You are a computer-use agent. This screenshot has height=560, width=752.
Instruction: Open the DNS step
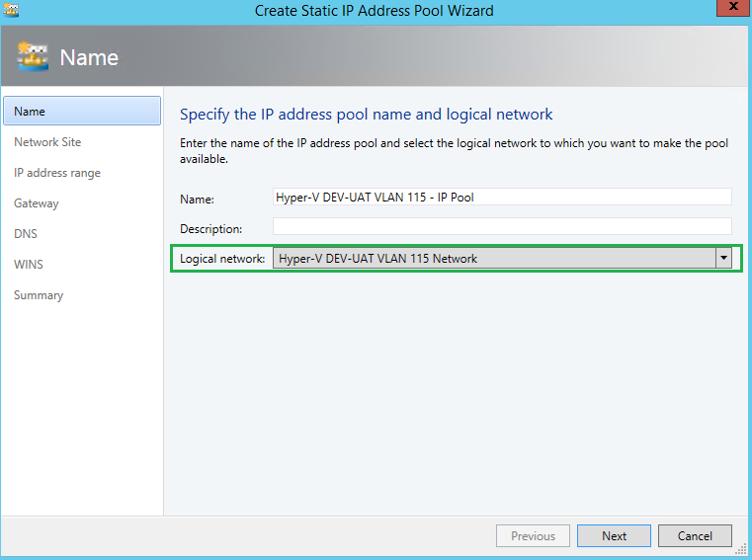[26, 234]
